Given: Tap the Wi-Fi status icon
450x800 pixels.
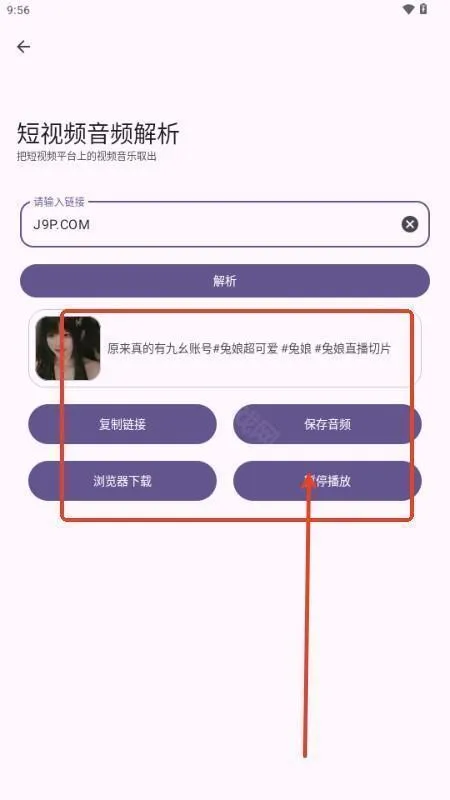Looking at the screenshot, I should 408,9.
